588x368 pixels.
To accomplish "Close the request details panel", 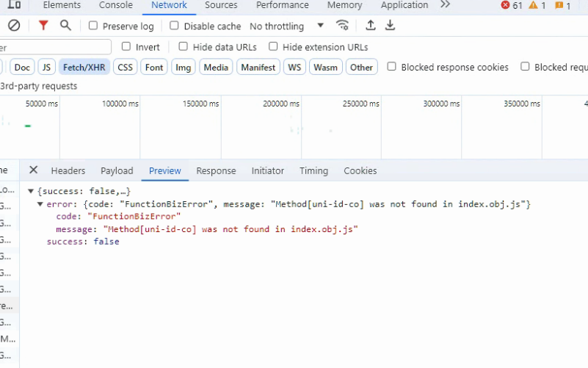I will coord(33,170).
